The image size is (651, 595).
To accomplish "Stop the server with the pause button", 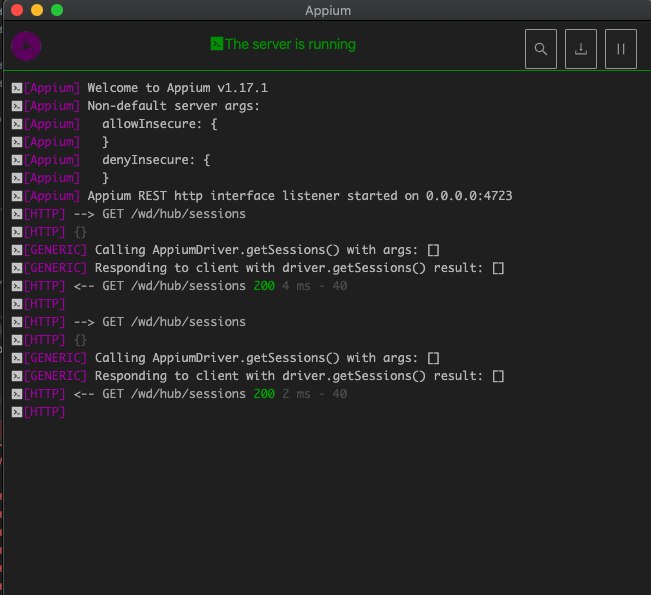I will 621,49.
